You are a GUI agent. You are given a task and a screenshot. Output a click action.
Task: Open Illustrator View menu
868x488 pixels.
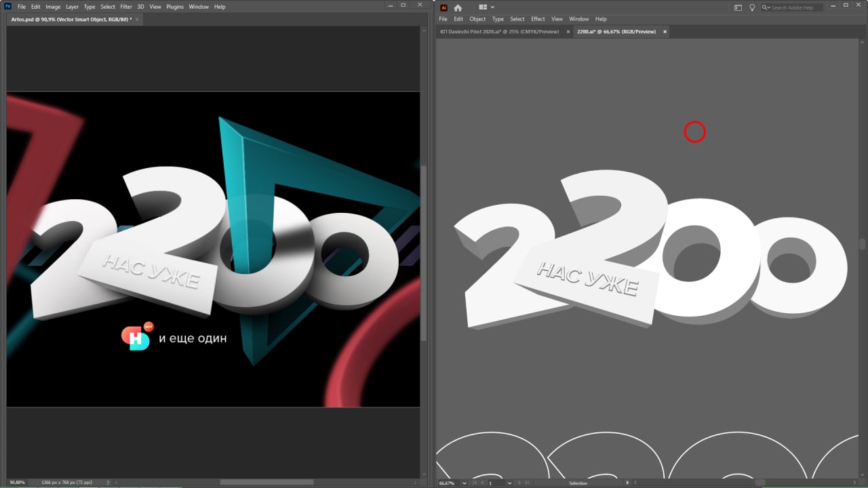click(x=557, y=19)
